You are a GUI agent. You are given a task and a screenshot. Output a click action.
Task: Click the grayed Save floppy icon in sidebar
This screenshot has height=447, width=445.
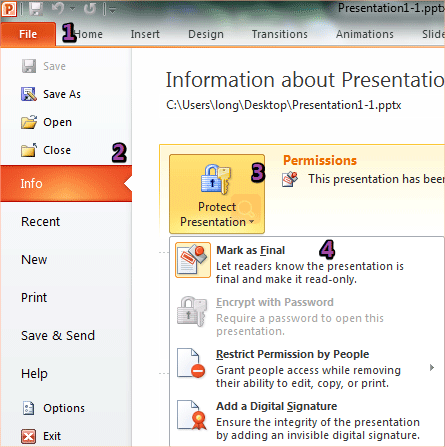pyautogui.click(x=29, y=66)
